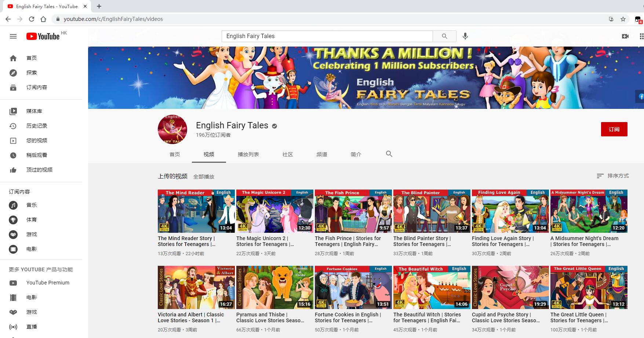The image size is (644, 338).
Task: Switch to 频道 tab
Action: (322, 154)
